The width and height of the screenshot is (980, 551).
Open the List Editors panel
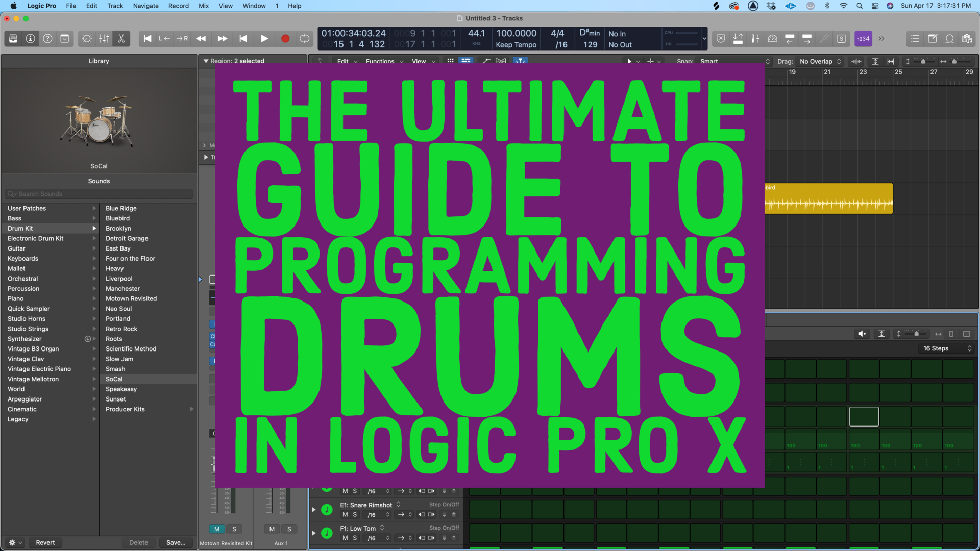[914, 38]
